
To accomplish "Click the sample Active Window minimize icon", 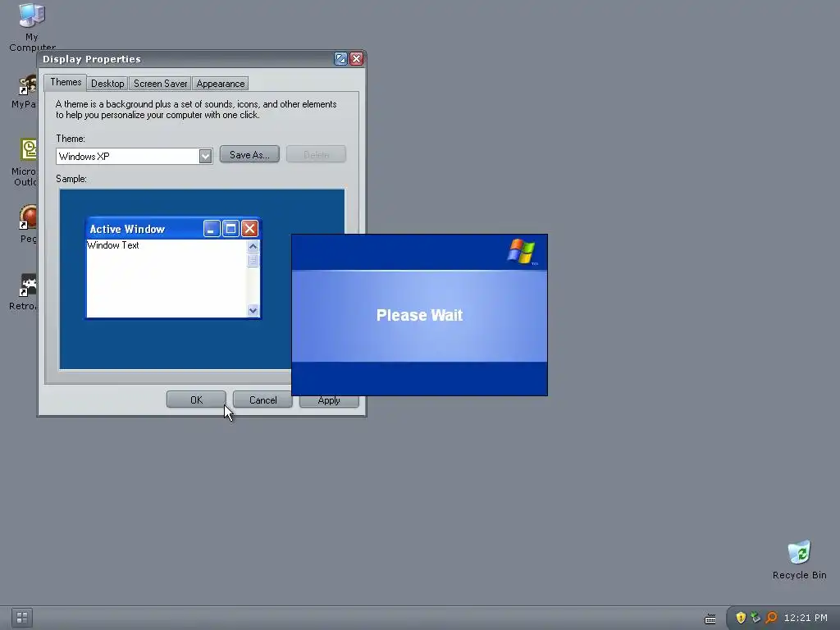I will click(212, 229).
